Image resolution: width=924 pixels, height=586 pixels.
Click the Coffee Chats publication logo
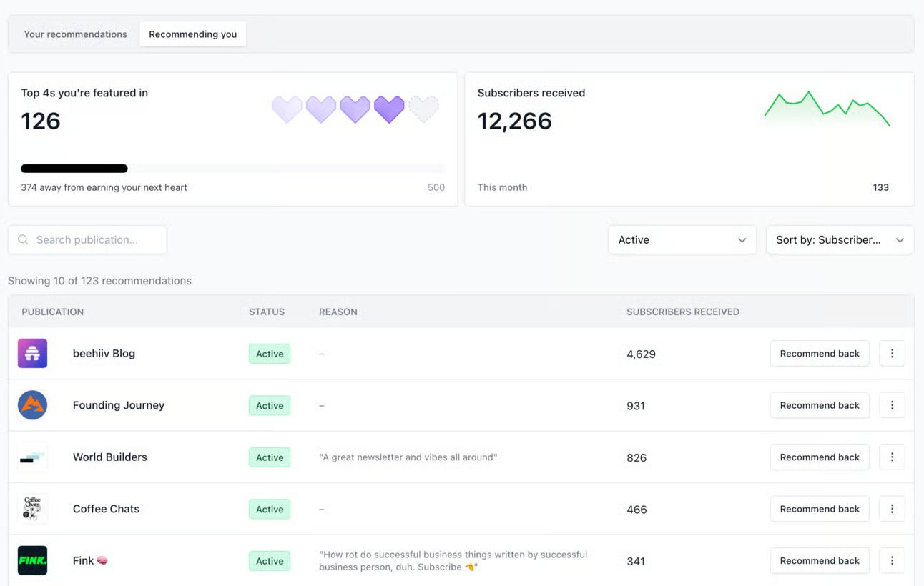pyautogui.click(x=32, y=509)
